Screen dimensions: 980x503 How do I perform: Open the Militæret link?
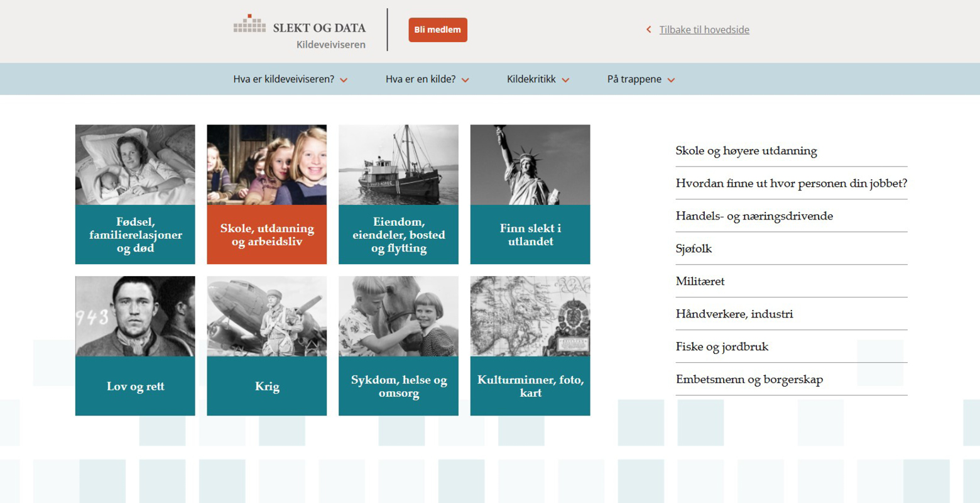(700, 282)
